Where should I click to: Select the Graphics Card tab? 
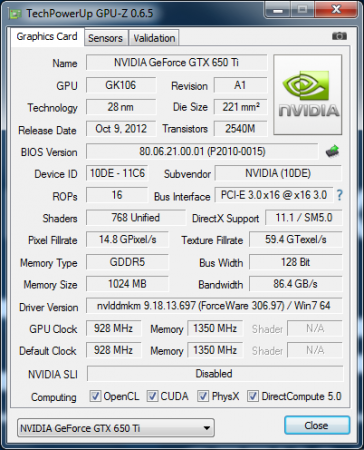[x=47, y=36]
